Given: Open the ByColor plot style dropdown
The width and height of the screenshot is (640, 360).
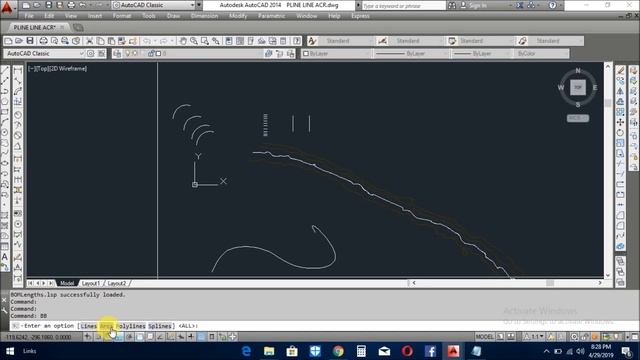Looking at the screenshot, I should [x=542, y=53].
